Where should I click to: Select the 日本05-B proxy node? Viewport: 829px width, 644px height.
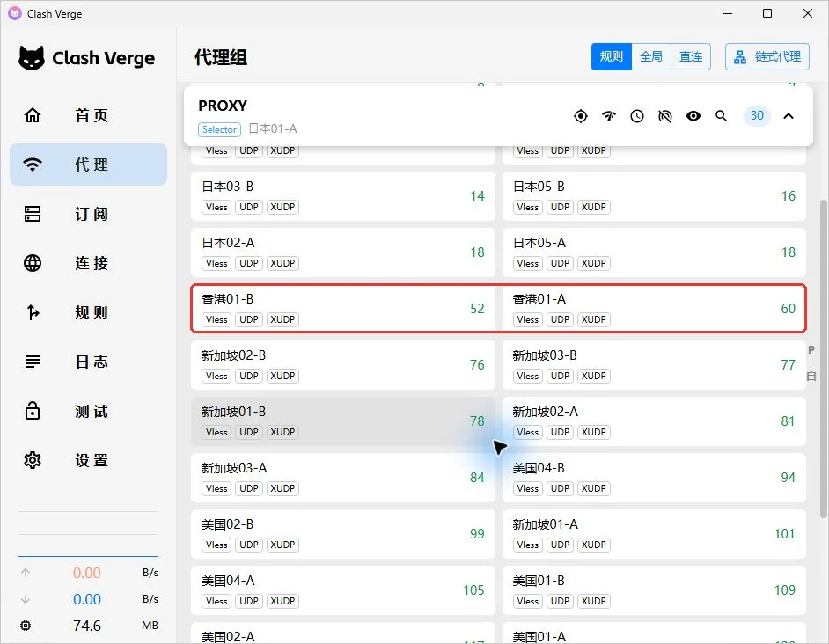coord(654,196)
